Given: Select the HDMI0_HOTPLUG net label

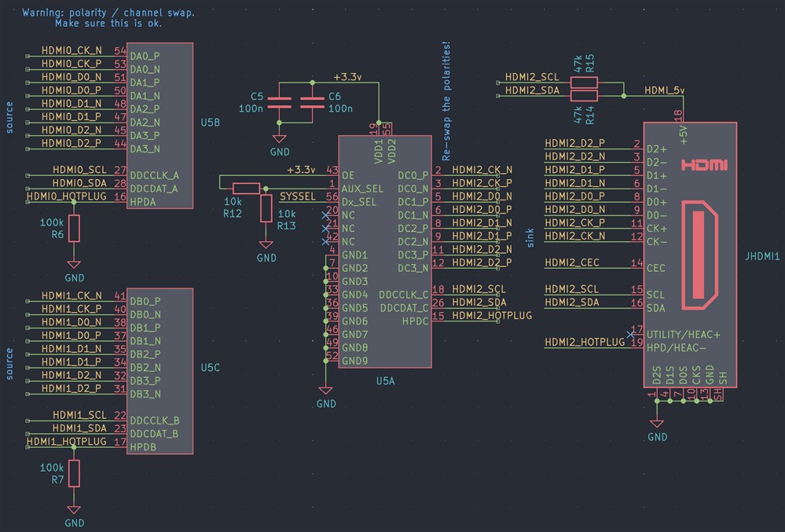Looking at the screenshot, I should 67,196.
